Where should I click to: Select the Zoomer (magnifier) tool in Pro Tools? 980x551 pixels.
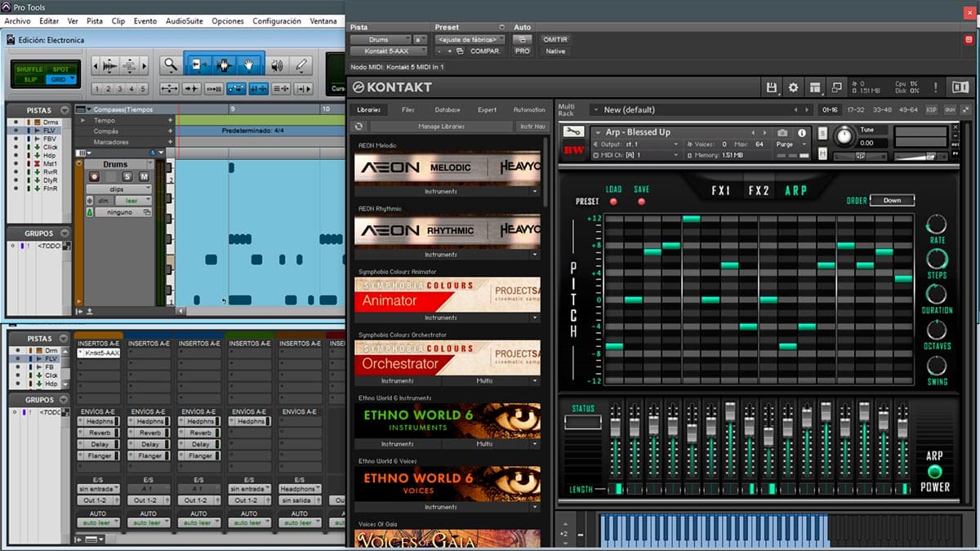[x=170, y=65]
